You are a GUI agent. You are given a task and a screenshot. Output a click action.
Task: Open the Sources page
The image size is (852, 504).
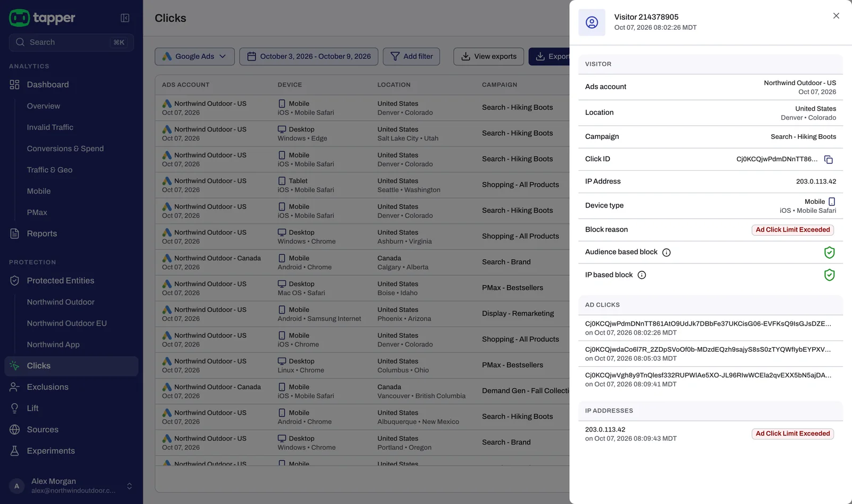coord(43,429)
